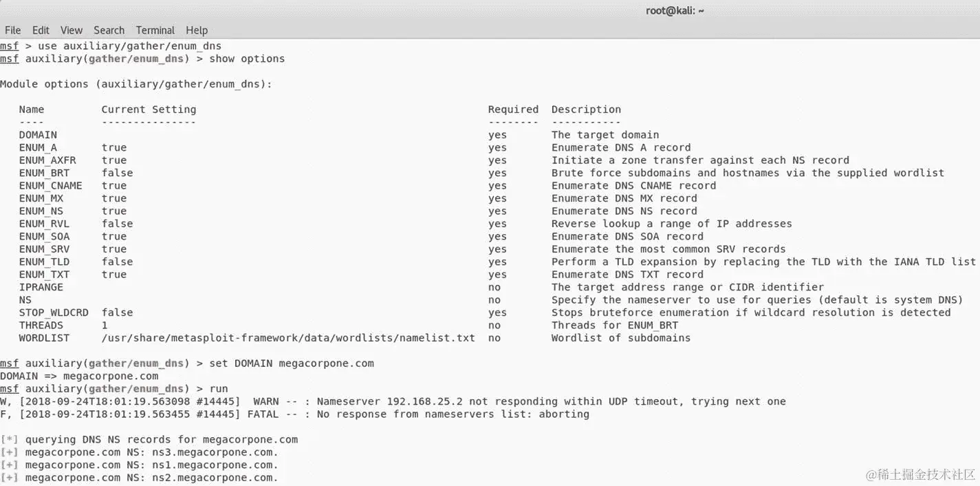
Task: Open the File menu
Action: click(x=13, y=30)
